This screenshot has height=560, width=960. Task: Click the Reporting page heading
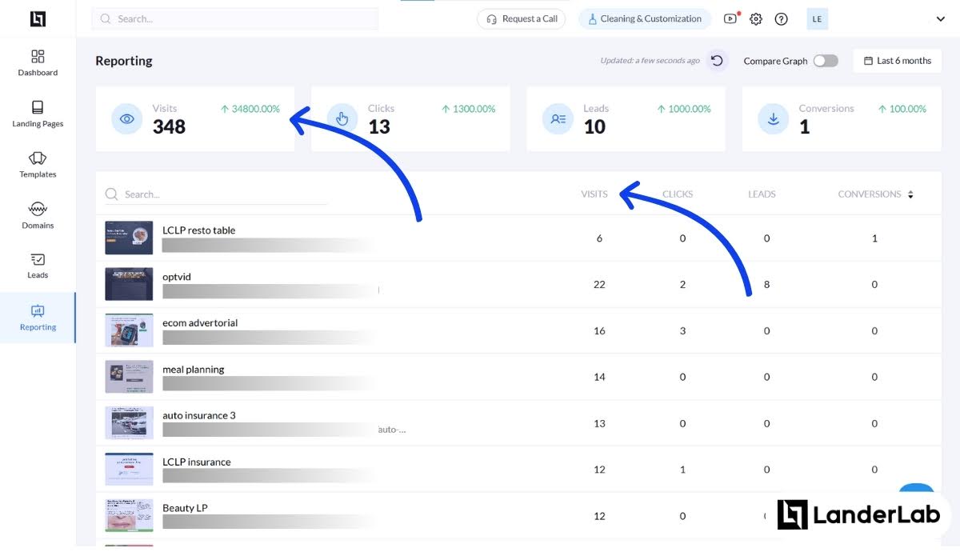click(124, 61)
